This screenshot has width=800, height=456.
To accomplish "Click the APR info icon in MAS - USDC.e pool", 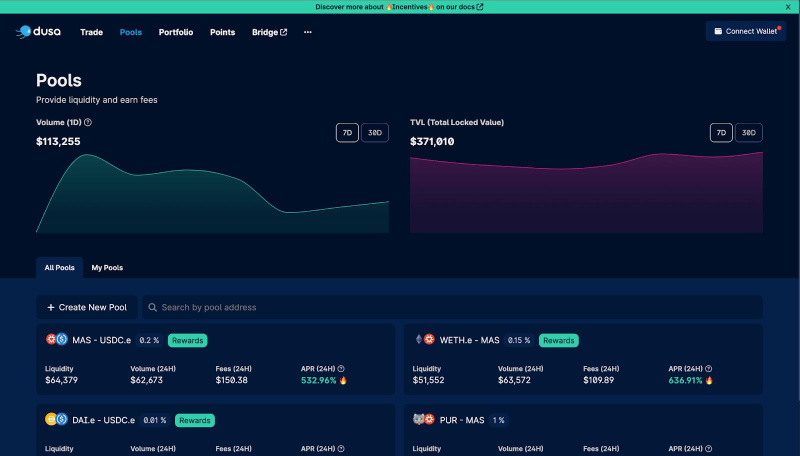I will click(x=341, y=369).
